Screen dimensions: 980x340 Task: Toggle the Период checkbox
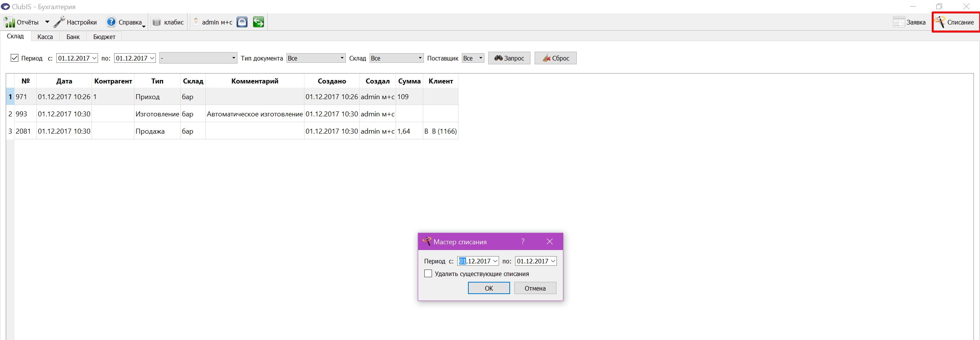pyautogui.click(x=15, y=58)
